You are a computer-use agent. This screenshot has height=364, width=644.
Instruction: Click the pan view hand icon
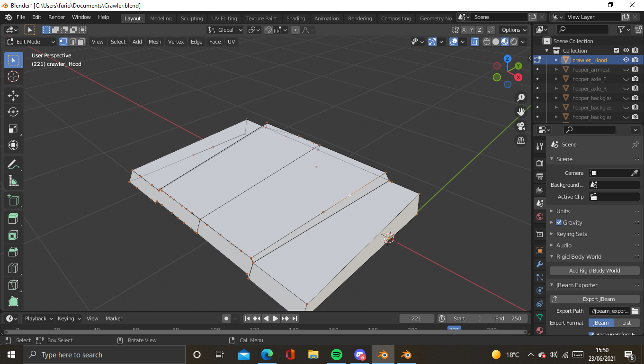pyautogui.click(x=521, y=112)
